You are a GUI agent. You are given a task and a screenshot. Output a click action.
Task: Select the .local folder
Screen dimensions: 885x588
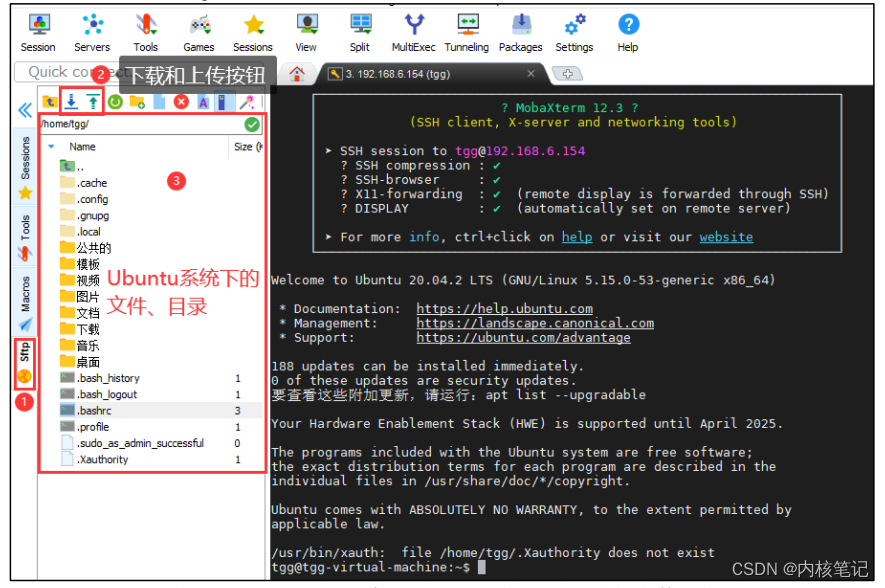point(80,232)
